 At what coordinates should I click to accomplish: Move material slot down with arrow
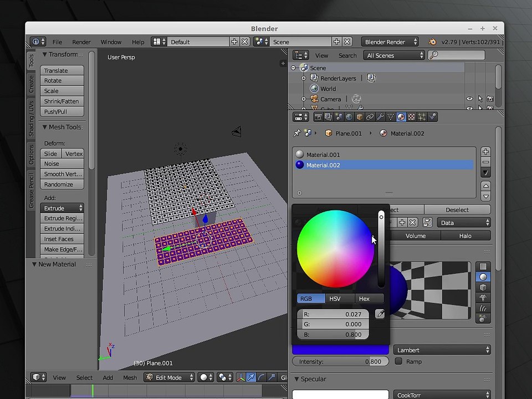(485, 196)
